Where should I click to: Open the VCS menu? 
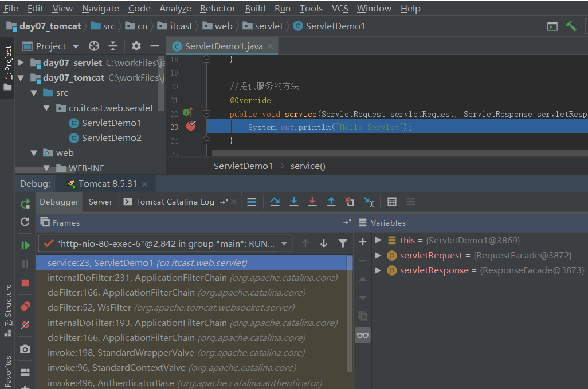pyautogui.click(x=340, y=8)
